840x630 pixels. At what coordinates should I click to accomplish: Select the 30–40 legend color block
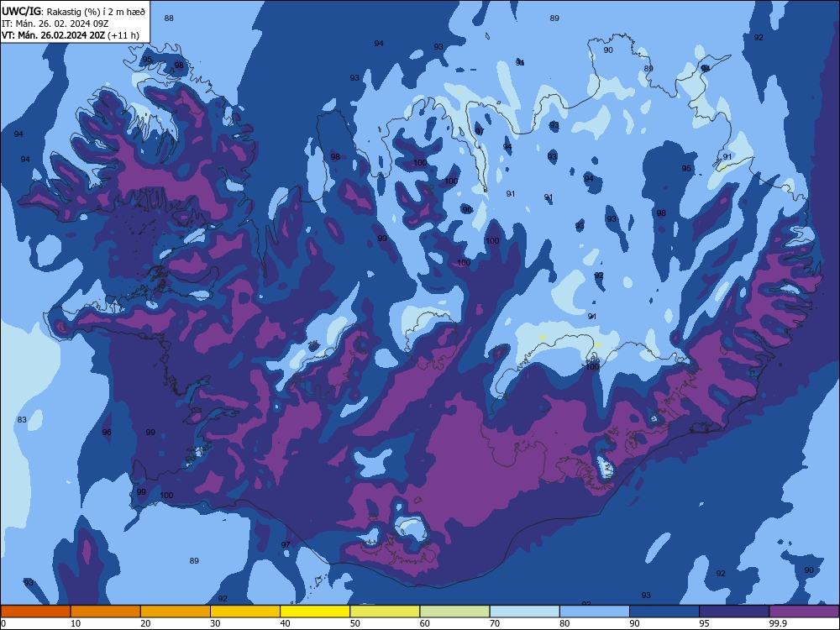tap(245, 612)
